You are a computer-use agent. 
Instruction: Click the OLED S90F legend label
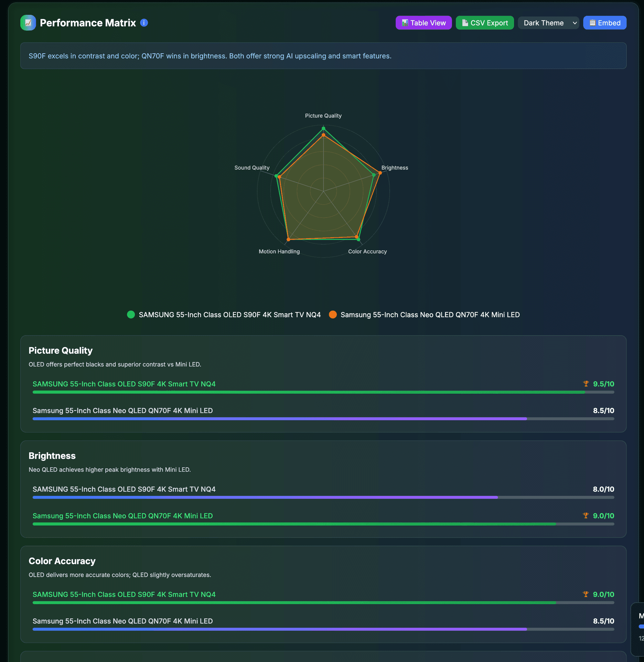tap(230, 315)
